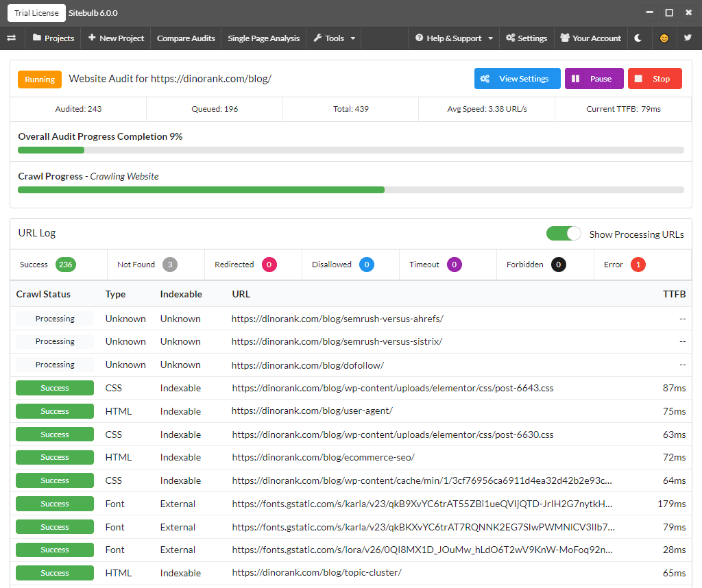Pause the running audit
The height and width of the screenshot is (588, 702).
[x=594, y=79]
